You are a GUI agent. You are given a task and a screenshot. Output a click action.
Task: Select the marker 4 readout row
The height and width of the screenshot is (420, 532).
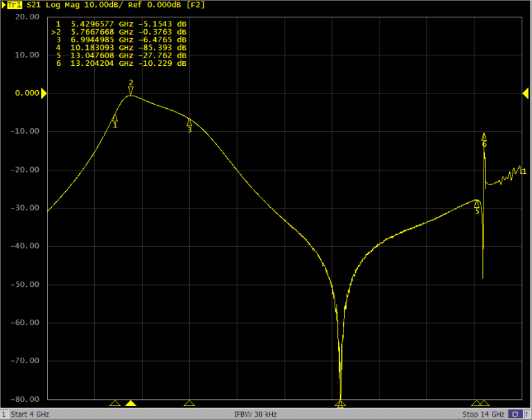click(x=121, y=48)
